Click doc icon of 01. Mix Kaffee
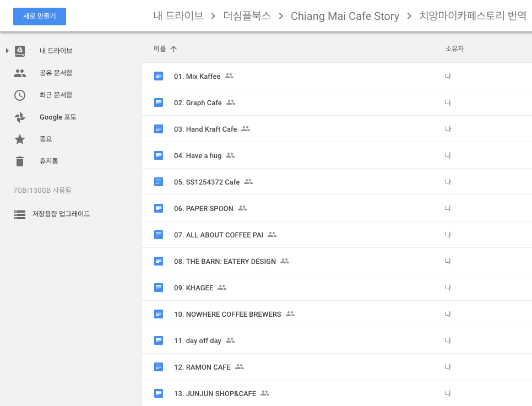 [x=159, y=76]
